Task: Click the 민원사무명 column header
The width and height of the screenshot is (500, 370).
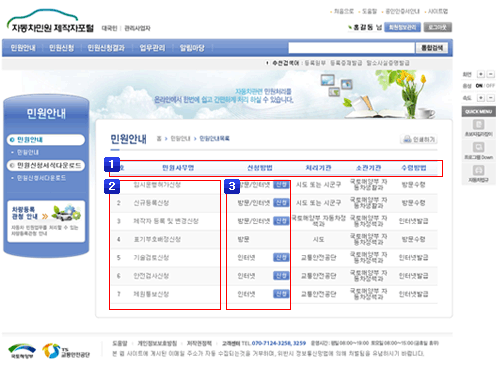Action: [x=178, y=168]
